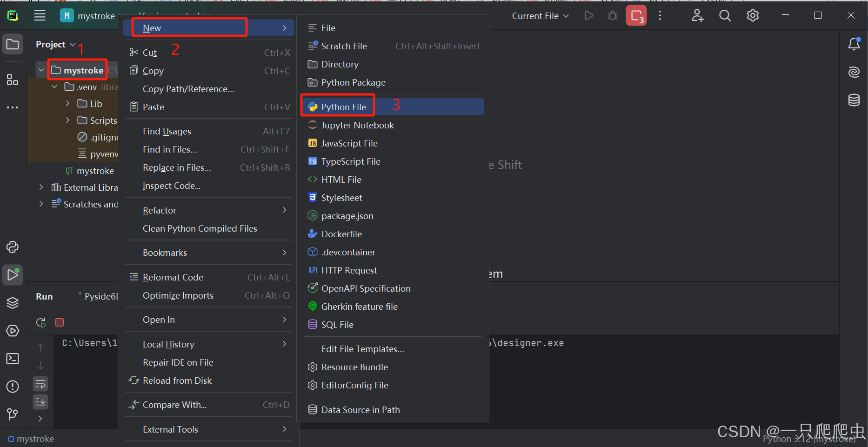
Task: Select Copy from context menu
Action: tap(209, 71)
